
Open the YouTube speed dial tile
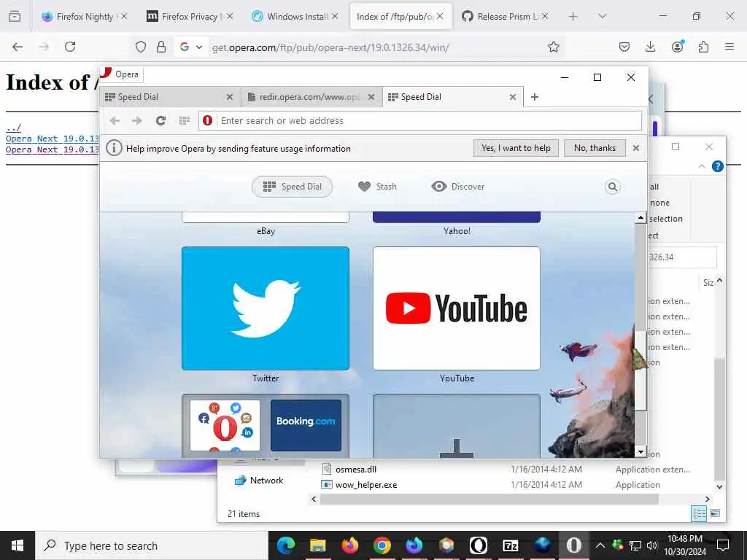click(457, 308)
